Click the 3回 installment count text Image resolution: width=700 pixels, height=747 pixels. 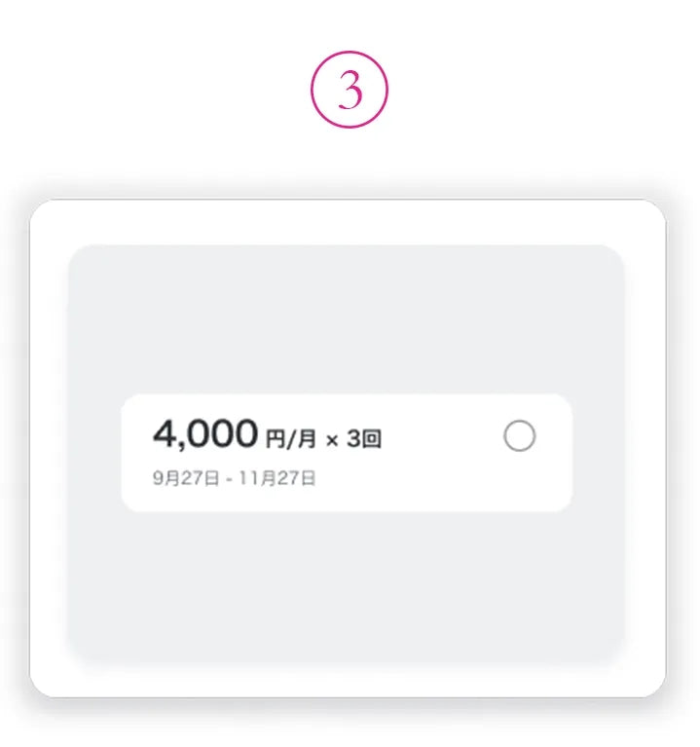click(364, 440)
